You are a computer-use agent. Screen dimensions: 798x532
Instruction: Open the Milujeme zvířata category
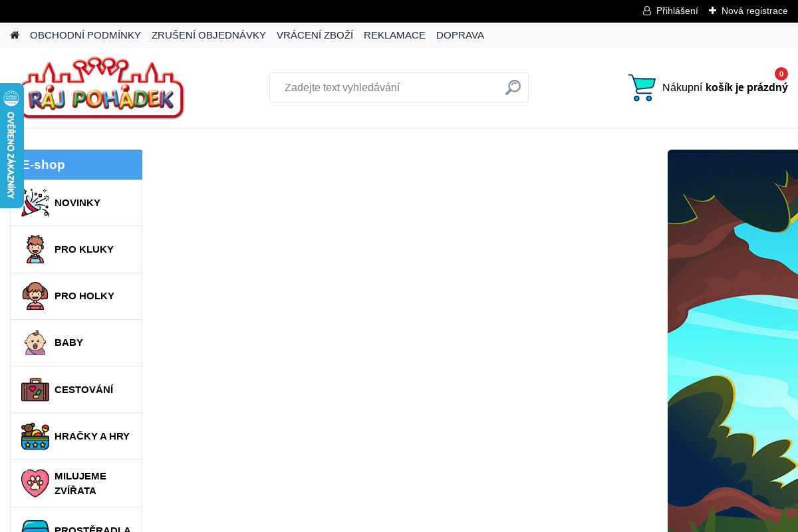point(80,483)
